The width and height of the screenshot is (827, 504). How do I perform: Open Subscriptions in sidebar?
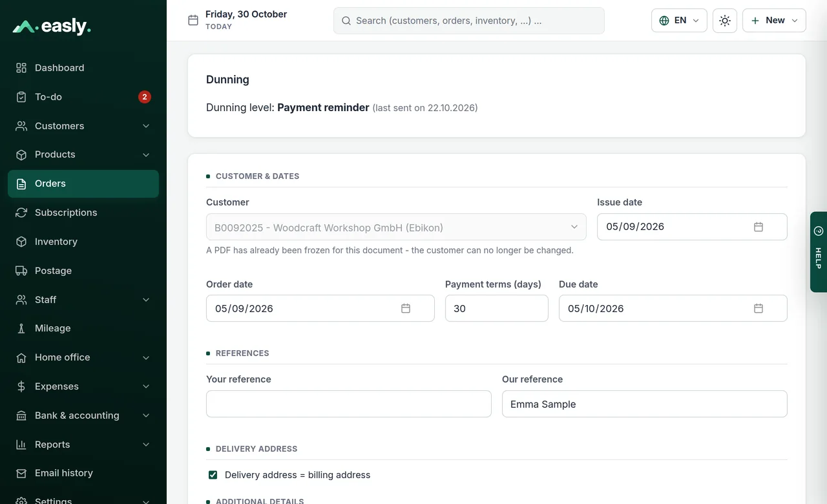83,213
